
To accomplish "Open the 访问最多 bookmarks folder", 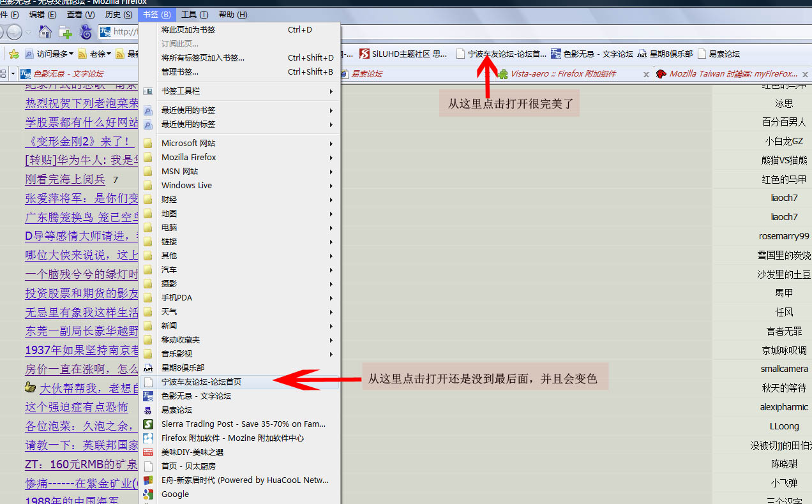I will (x=49, y=54).
